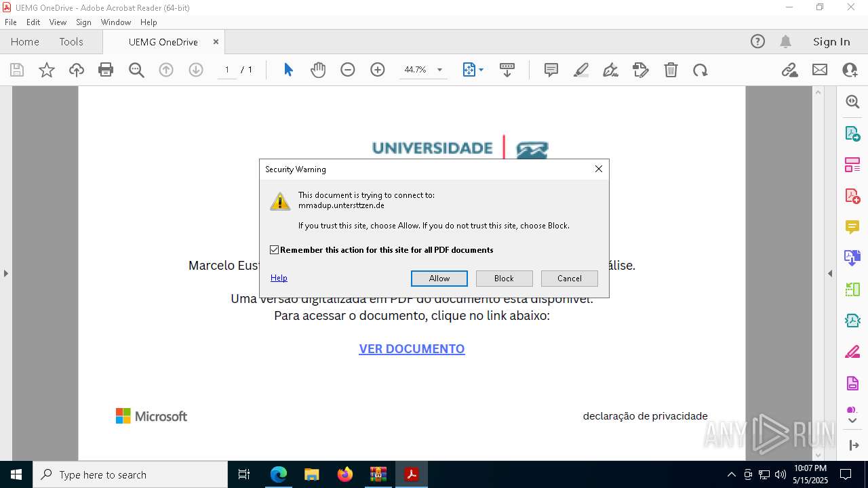Click the edit page tool icon
Screen dimensions: 868x488
tap(641, 70)
